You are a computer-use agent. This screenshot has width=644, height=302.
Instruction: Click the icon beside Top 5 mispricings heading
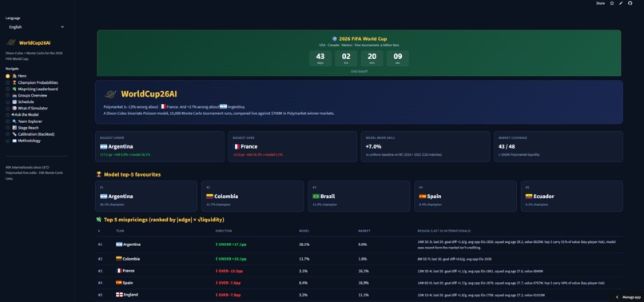coord(98,220)
